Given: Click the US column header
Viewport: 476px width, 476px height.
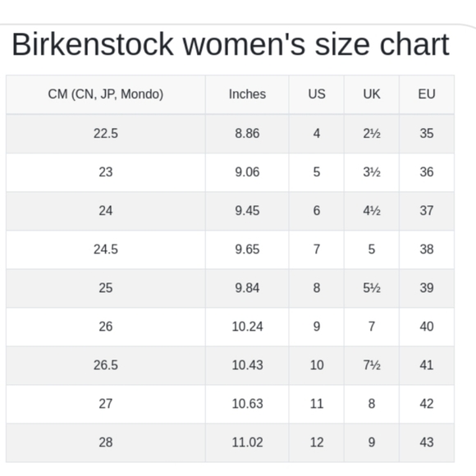Looking at the screenshot, I should pyautogui.click(x=317, y=94).
